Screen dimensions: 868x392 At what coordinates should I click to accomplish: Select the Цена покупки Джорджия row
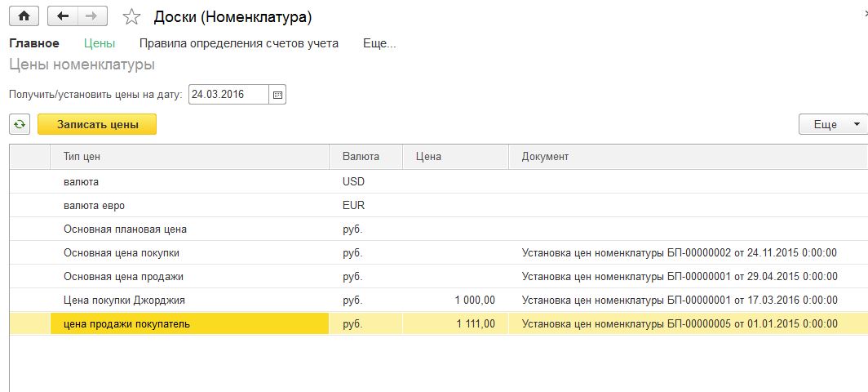[125, 300]
